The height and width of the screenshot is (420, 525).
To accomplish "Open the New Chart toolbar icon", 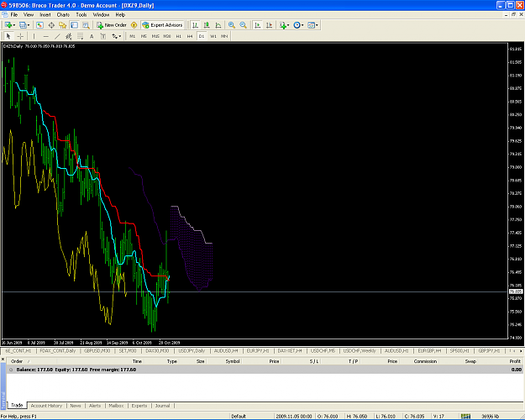I will tap(8, 25).
